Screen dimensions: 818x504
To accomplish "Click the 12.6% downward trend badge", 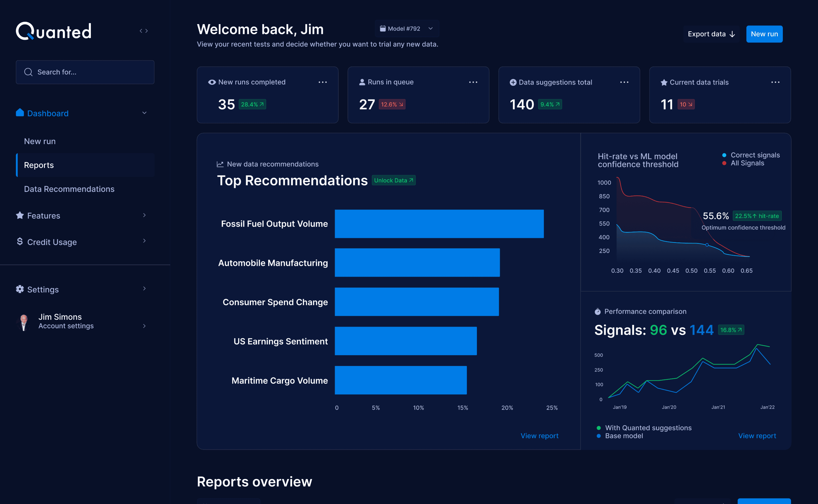I will (x=392, y=104).
